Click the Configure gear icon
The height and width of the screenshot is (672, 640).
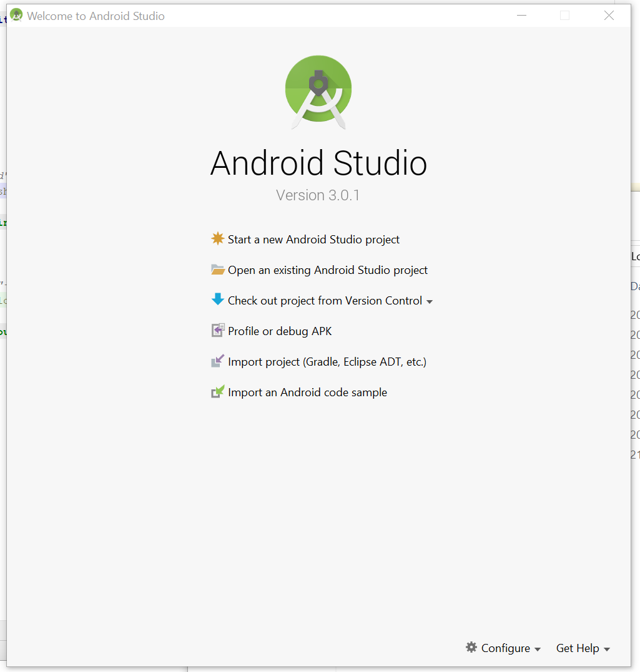tap(471, 647)
